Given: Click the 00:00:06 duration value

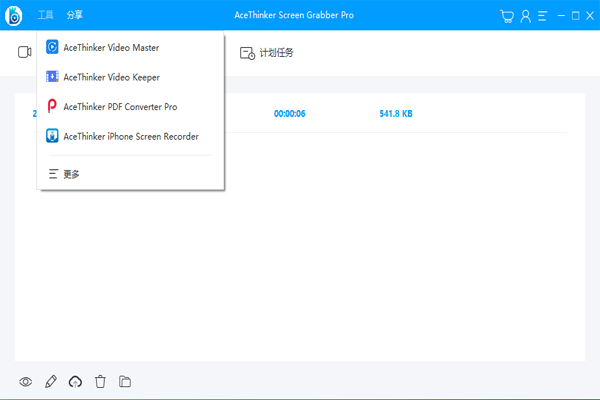Looking at the screenshot, I should [x=290, y=114].
